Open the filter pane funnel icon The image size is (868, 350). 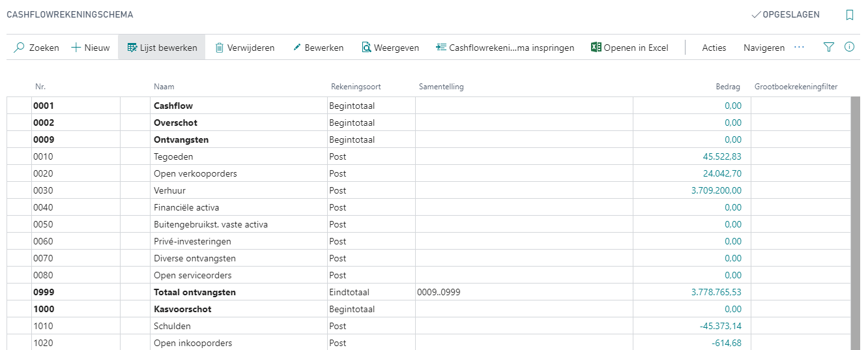tap(828, 48)
